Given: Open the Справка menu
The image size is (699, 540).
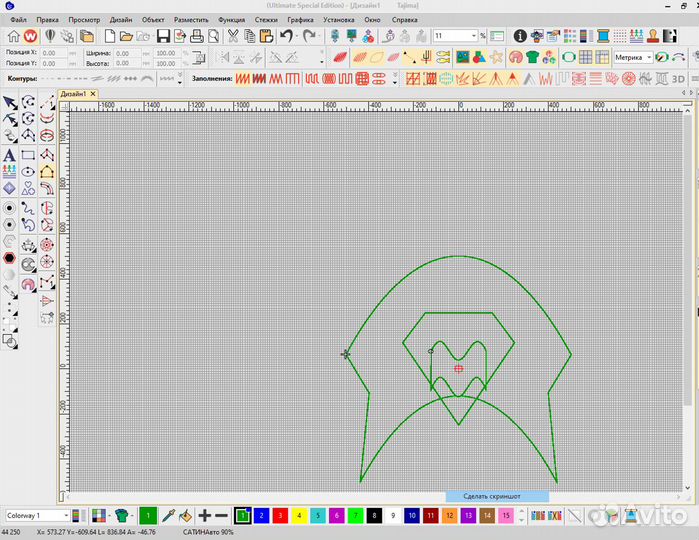Looking at the screenshot, I should click(x=404, y=20).
